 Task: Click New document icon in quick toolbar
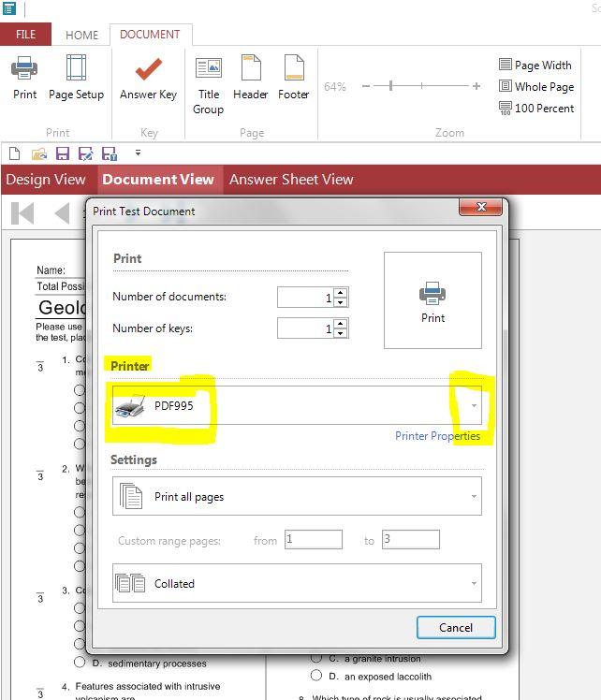(14, 153)
